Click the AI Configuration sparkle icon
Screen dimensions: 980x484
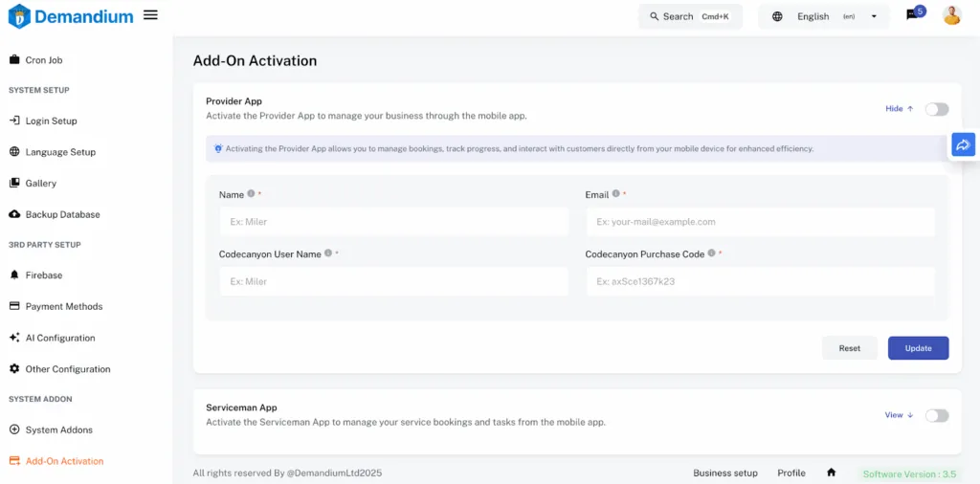(x=14, y=338)
